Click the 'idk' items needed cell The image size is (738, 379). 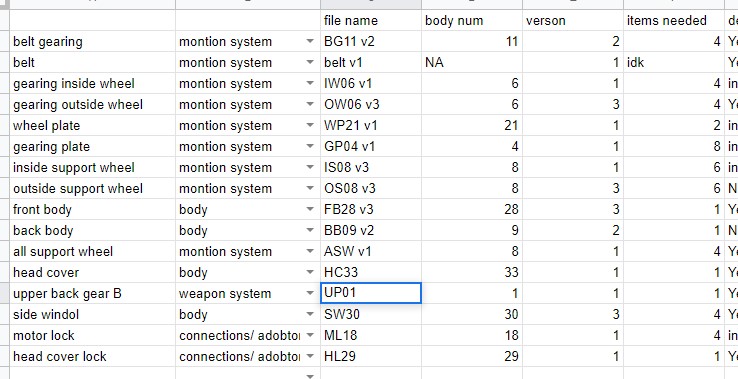(x=674, y=63)
